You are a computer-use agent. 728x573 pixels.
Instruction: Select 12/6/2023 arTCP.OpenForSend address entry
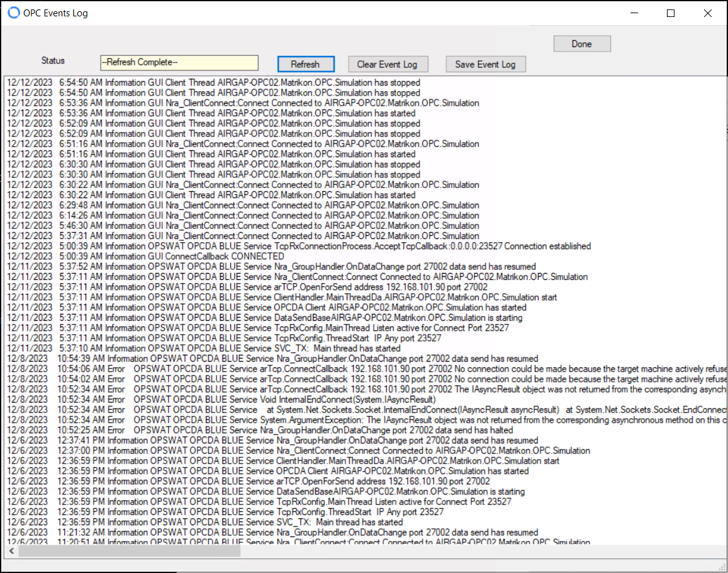249,481
